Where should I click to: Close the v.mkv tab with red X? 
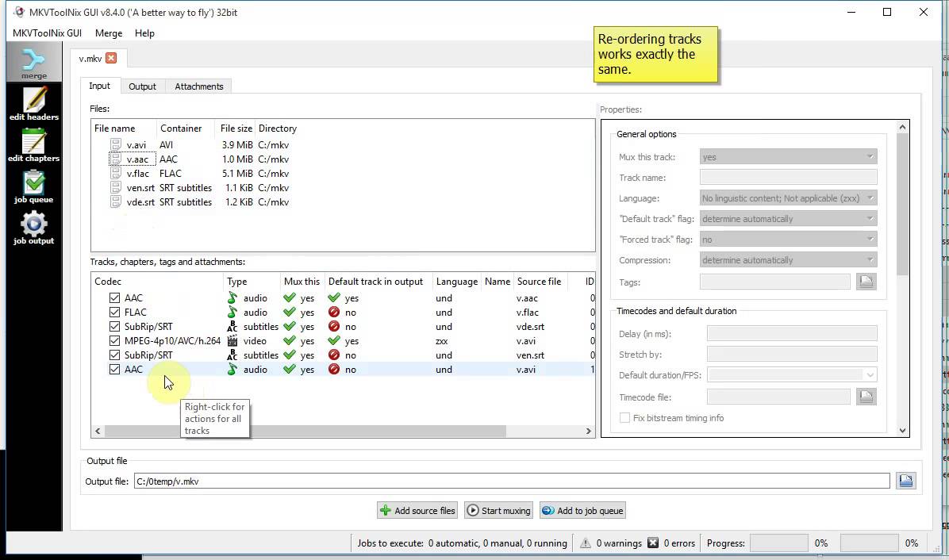click(x=111, y=58)
